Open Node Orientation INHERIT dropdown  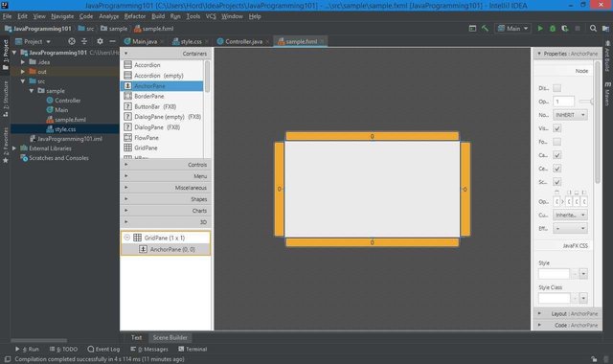tap(570, 115)
